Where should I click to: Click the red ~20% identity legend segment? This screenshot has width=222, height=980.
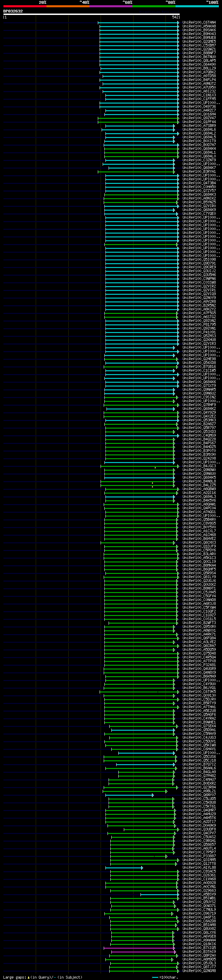[25, 6]
